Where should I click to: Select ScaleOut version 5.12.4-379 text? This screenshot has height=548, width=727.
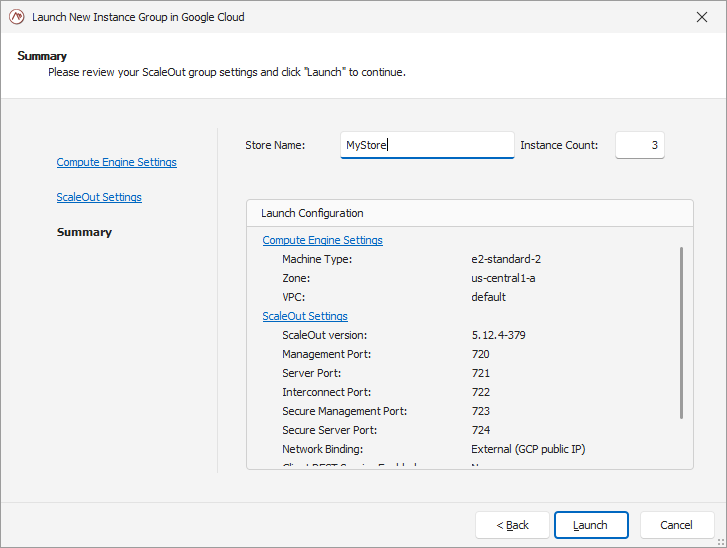[x=498, y=335]
